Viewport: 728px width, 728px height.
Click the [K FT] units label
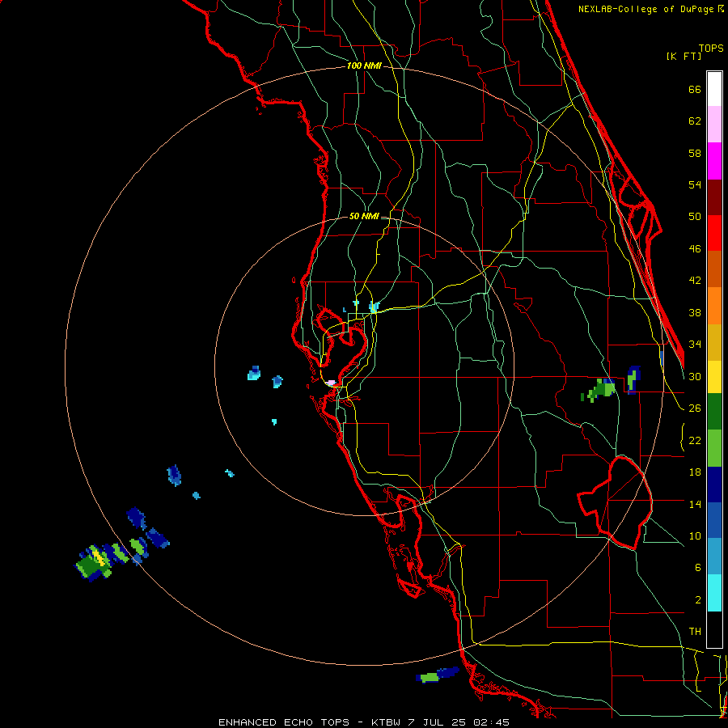tap(684, 57)
